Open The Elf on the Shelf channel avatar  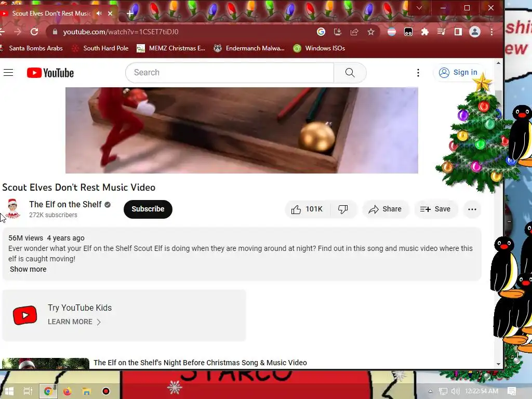(12, 208)
